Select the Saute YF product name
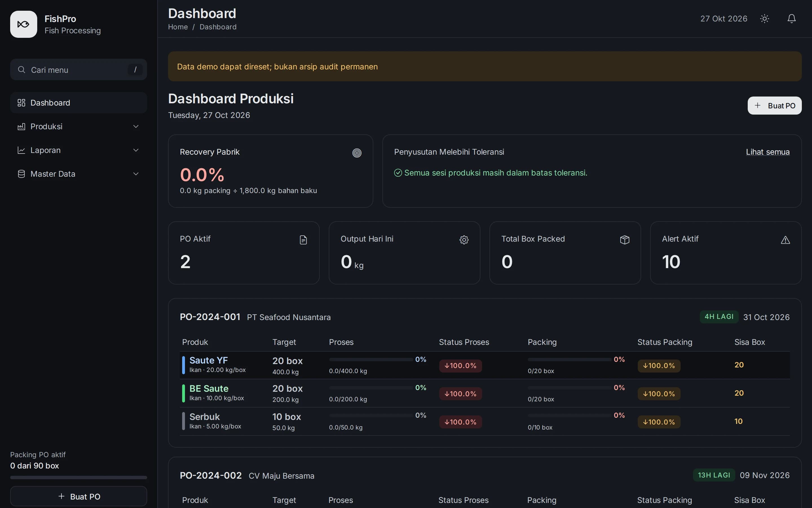The width and height of the screenshot is (812, 508). click(209, 360)
